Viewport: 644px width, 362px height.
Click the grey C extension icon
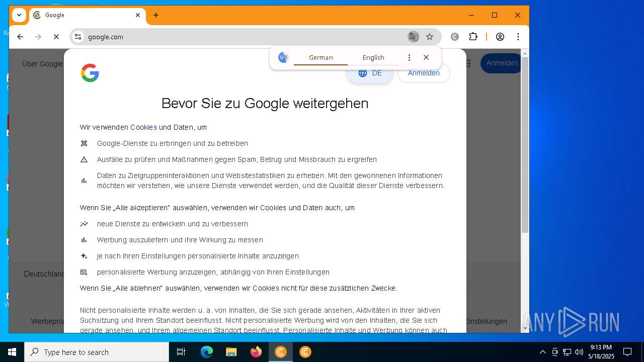[x=455, y=37]
